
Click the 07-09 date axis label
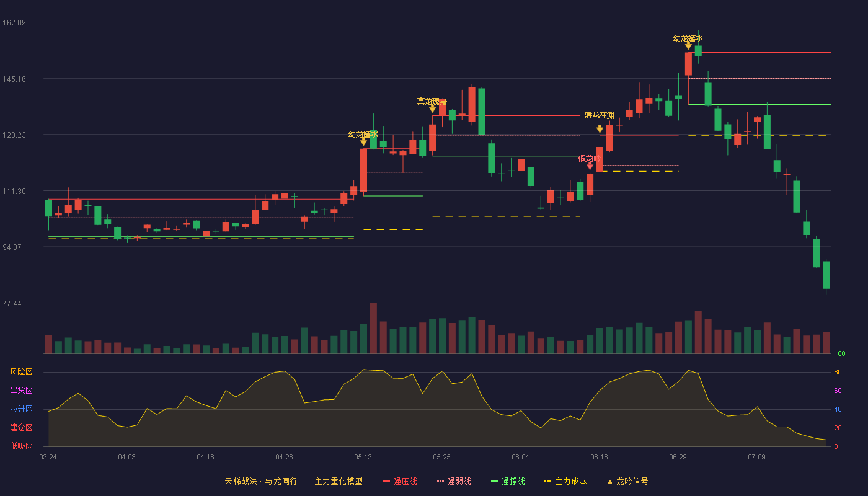coord(756,457)
